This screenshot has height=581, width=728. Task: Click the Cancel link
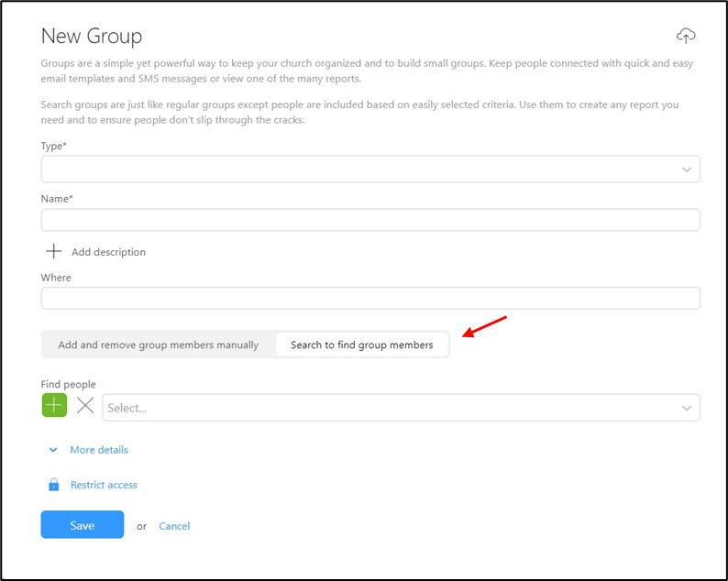tap(174, 526)
